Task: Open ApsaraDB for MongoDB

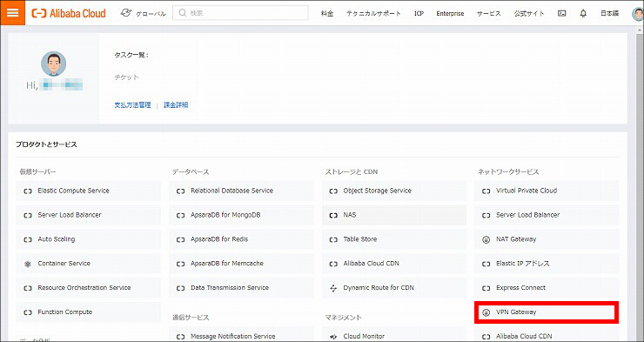Action: point(242,215)
